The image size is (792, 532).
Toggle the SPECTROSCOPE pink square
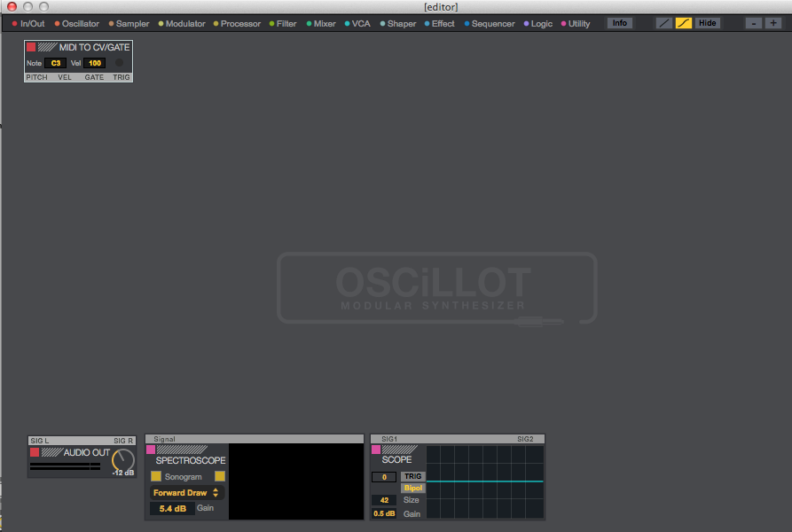pos(151,450)
